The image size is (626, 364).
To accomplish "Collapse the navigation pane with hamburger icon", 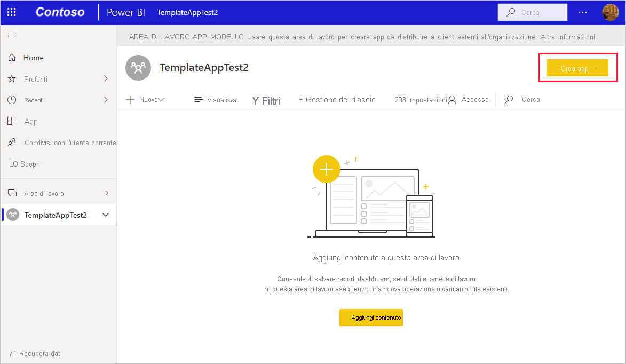I will [x=12, y=36].
